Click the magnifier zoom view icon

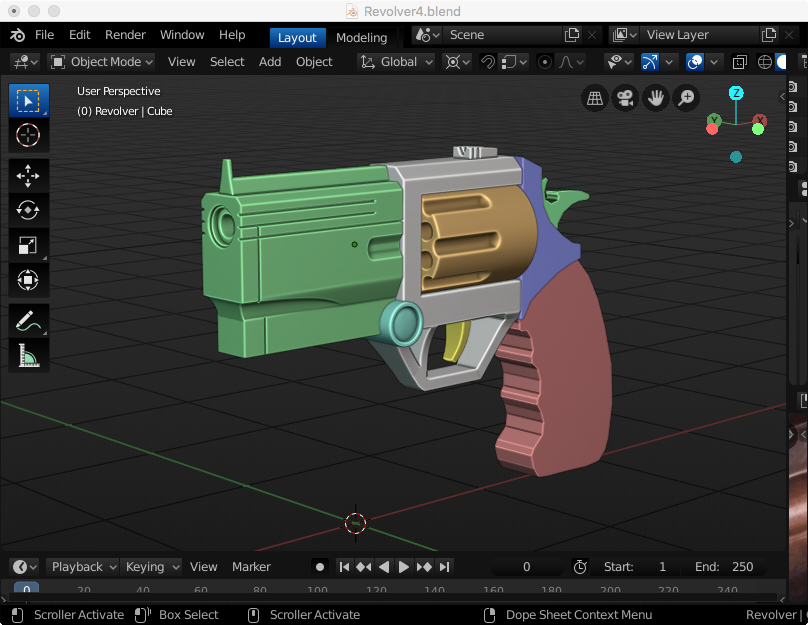coord(686,98)
